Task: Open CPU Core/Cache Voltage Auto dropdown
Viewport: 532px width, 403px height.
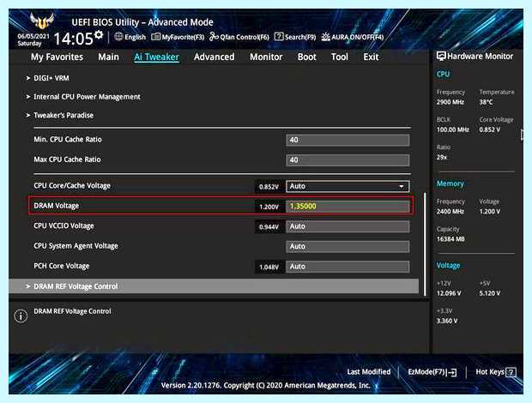Action: pos(348,186)
